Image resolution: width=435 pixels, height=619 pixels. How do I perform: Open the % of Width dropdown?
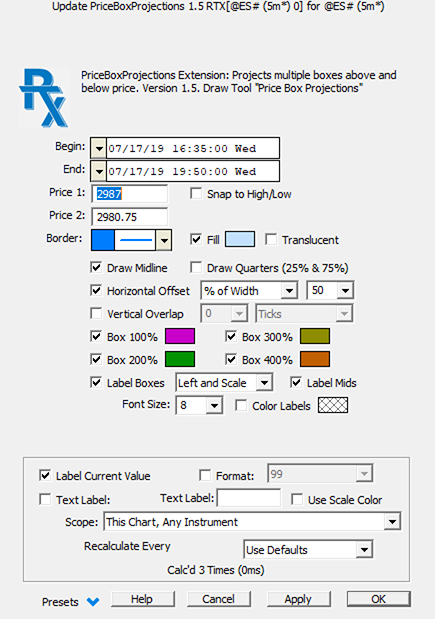click(x=249, y=291)
